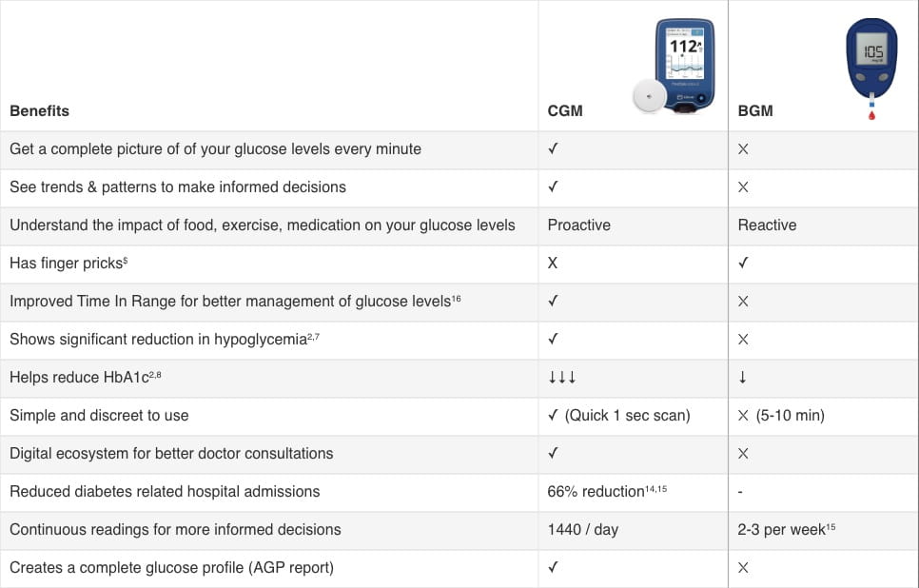Click the red blood drop under the glucometer

[x=871, y=115]
